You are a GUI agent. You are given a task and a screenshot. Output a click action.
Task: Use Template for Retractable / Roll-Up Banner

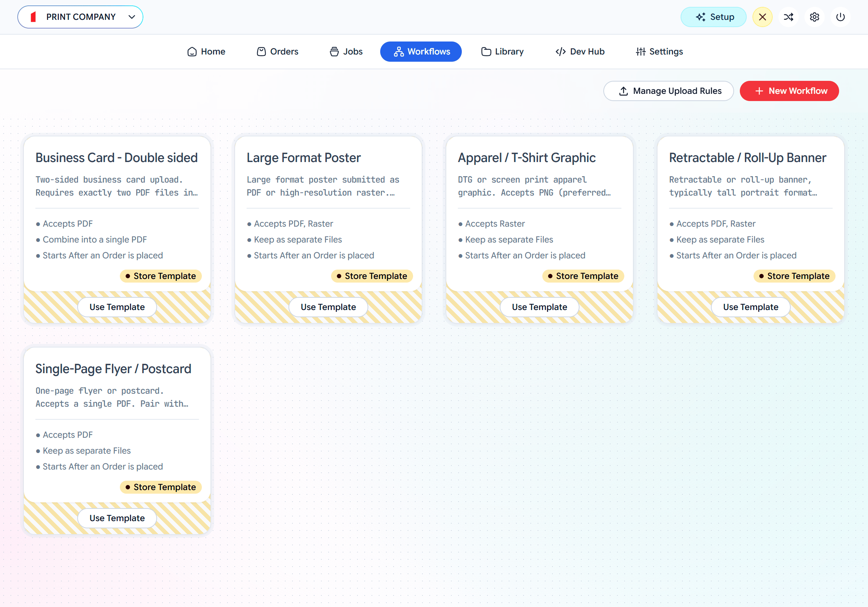click(750, 307)
